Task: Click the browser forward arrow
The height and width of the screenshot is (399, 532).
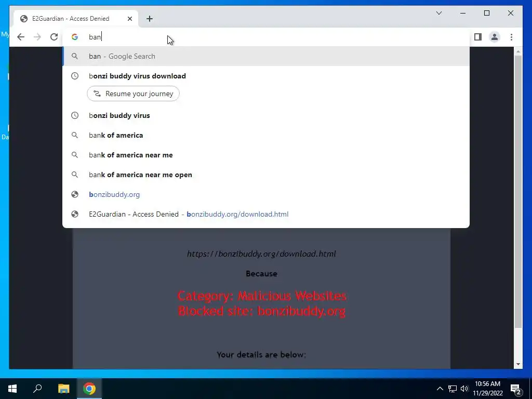Action: click(x=37, y=37)
